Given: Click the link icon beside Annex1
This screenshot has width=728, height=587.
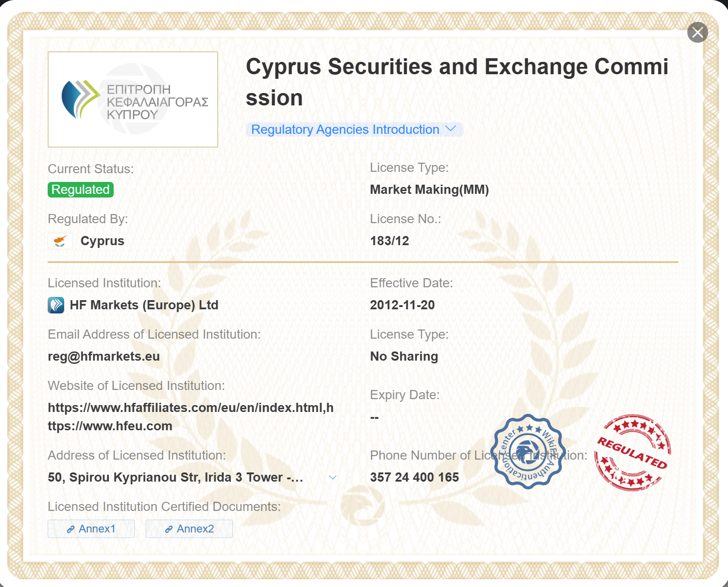Looking at the screenshot, I should coord(71,529).
